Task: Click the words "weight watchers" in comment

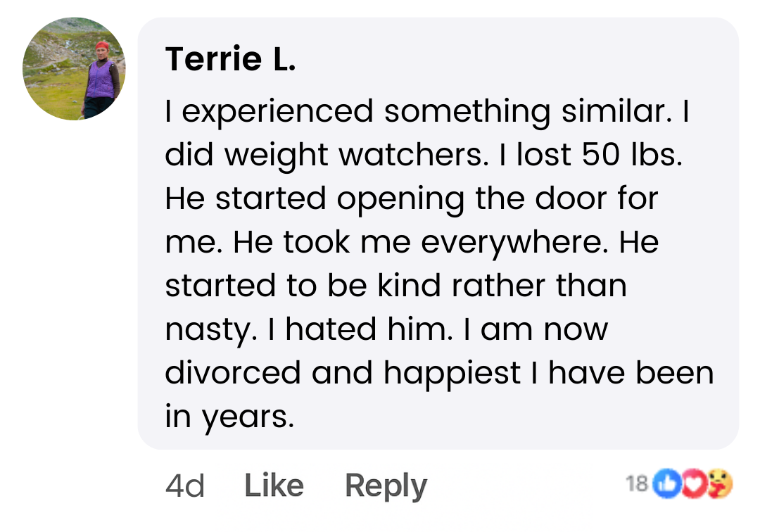Action: 353,156
